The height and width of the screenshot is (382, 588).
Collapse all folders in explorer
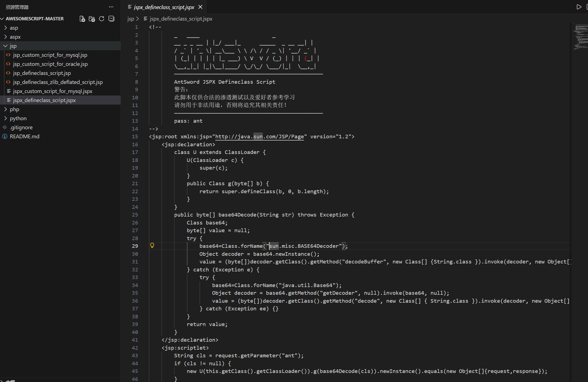pos(111,19)
